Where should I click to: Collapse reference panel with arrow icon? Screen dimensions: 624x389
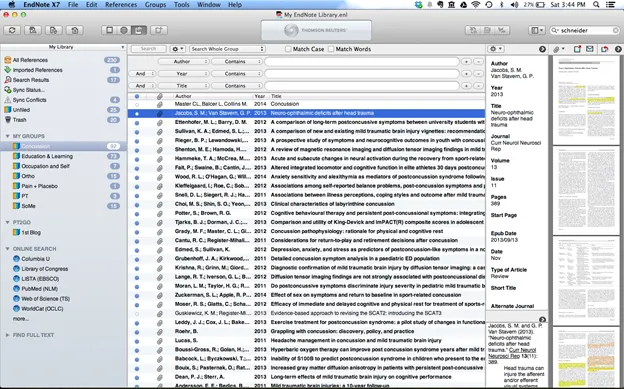click(x=542, y=49)
